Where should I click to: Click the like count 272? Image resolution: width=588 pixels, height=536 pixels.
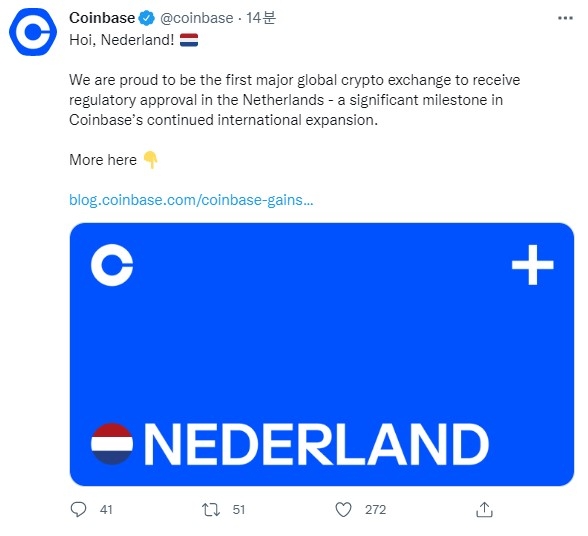375,509
